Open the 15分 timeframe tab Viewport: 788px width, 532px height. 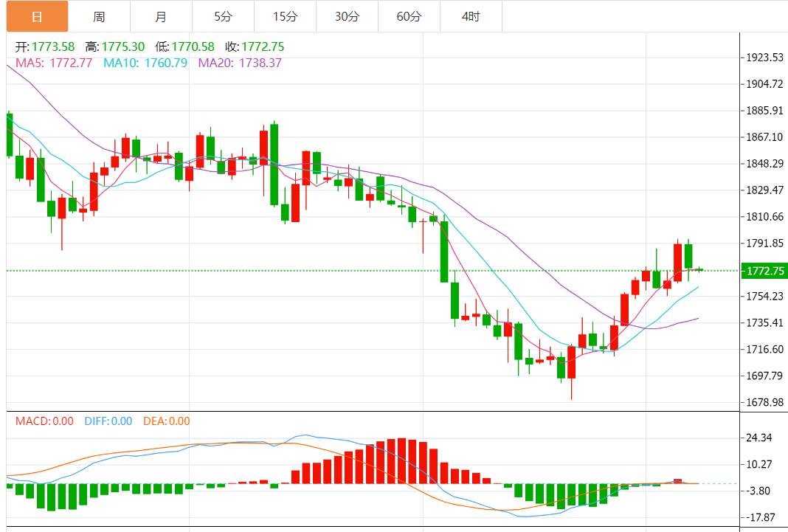tap(285, 16)
